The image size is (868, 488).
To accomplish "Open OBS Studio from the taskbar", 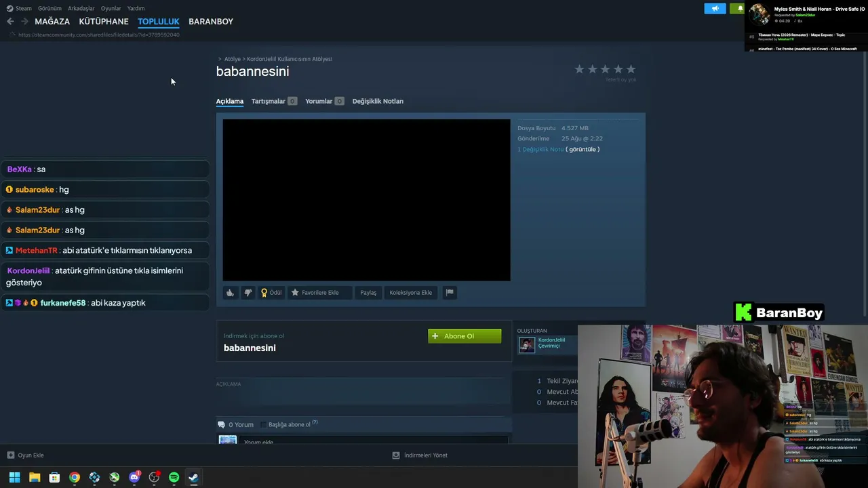I will click(x=154, y=477).
